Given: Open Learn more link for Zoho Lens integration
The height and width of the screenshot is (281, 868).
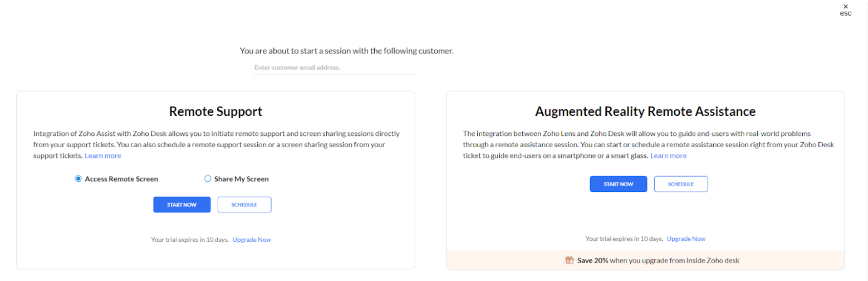Looking at the screenshot, I should pyautogui.click(x=668, y=156).
